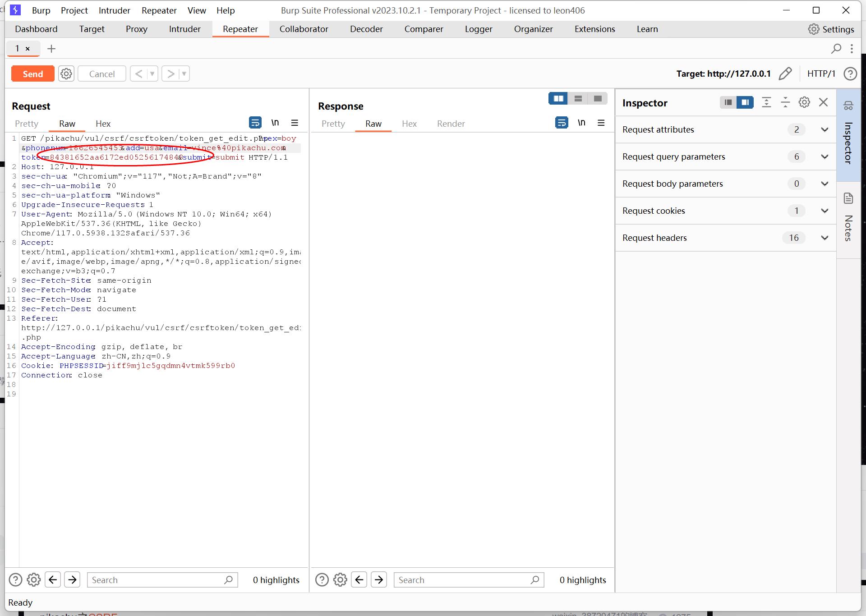
Task: Select Render view in Response panel
Action: point(451,124)
